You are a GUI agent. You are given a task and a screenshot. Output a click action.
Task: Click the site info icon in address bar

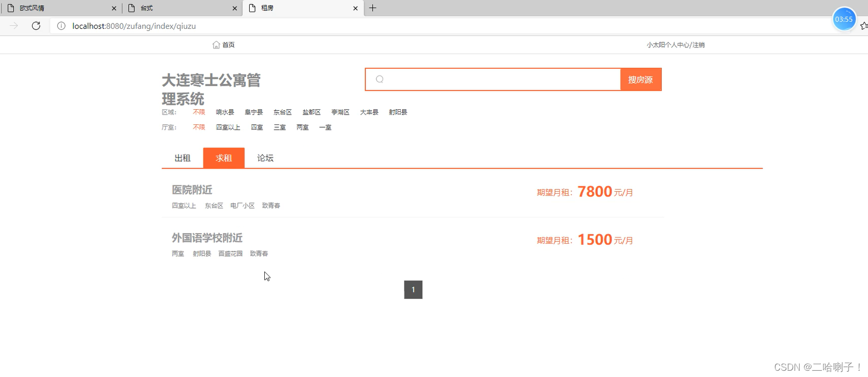[x=61, y=26]
